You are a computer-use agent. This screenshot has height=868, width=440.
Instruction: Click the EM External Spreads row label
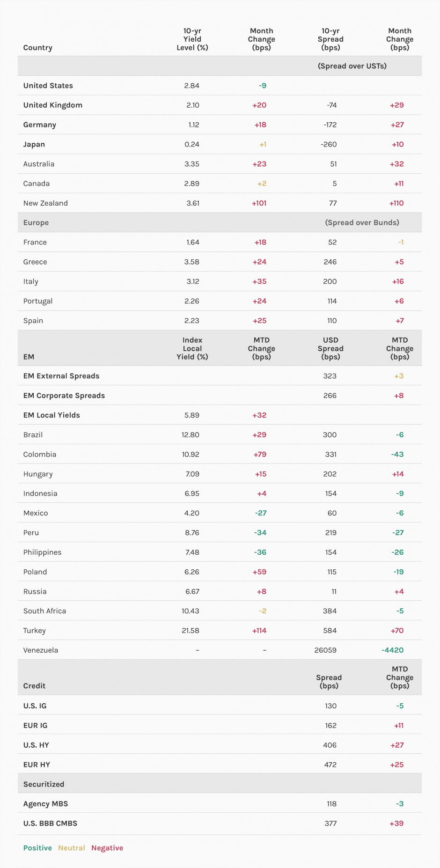click(x=61, y=376)
